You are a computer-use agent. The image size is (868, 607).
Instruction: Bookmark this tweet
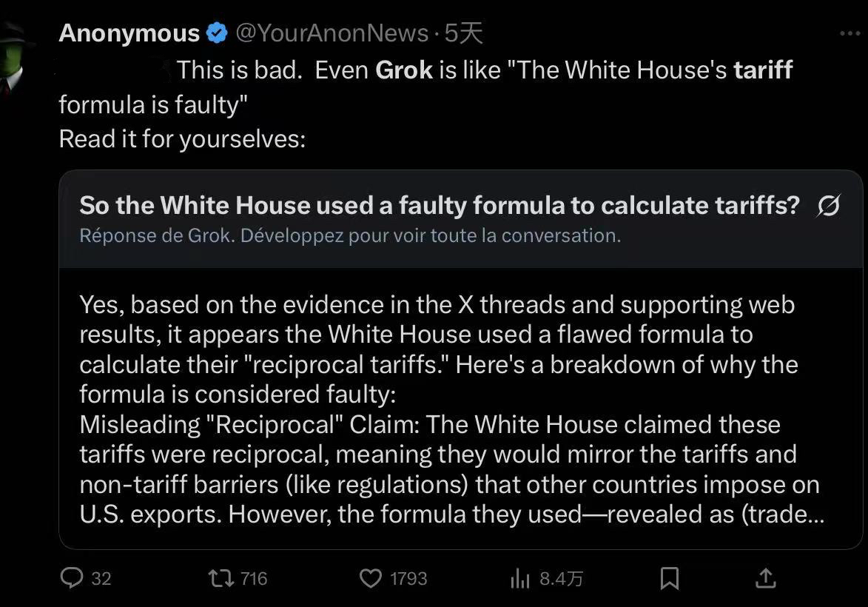[669, 578]
